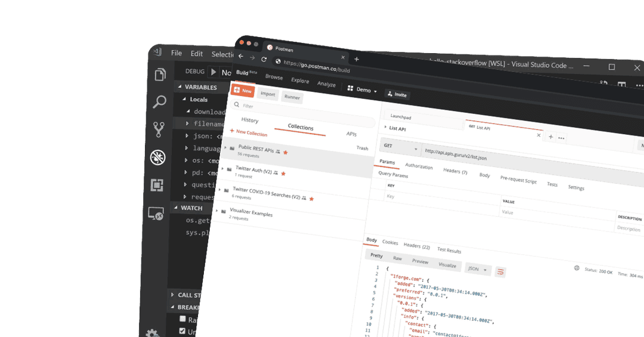
Task: Open the Explorer view in VS Code
Action: tap(160, 75)
